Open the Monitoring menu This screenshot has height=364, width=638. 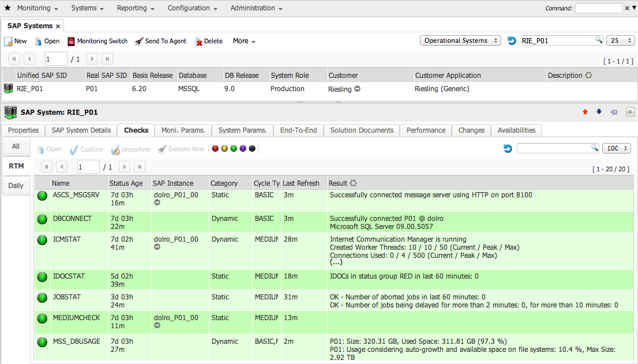tap(37, 7)
